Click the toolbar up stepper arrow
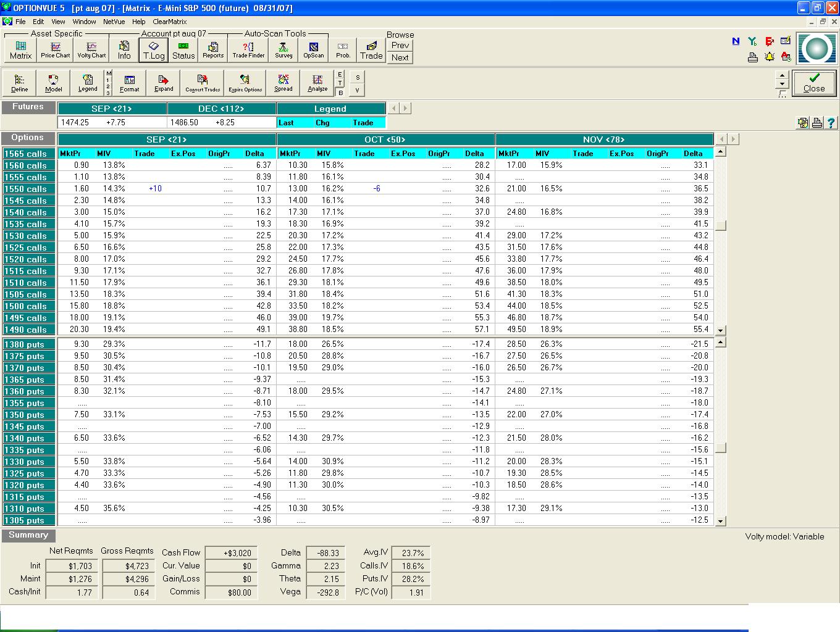Image resolution: width=840 pixels, height=632 pixels. click(782, 75)
